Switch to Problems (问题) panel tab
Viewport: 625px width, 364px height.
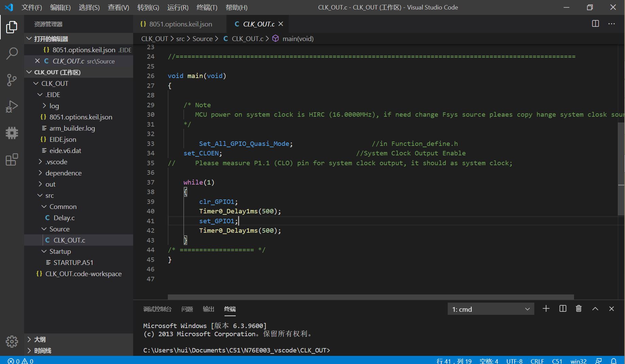pos(187,309)
